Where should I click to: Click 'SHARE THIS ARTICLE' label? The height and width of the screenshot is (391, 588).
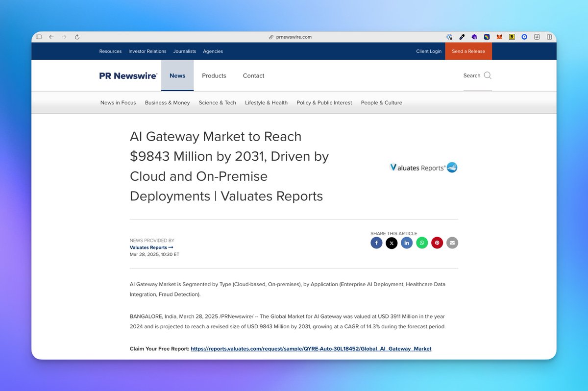pyautogui.click(x=394, y=234)
